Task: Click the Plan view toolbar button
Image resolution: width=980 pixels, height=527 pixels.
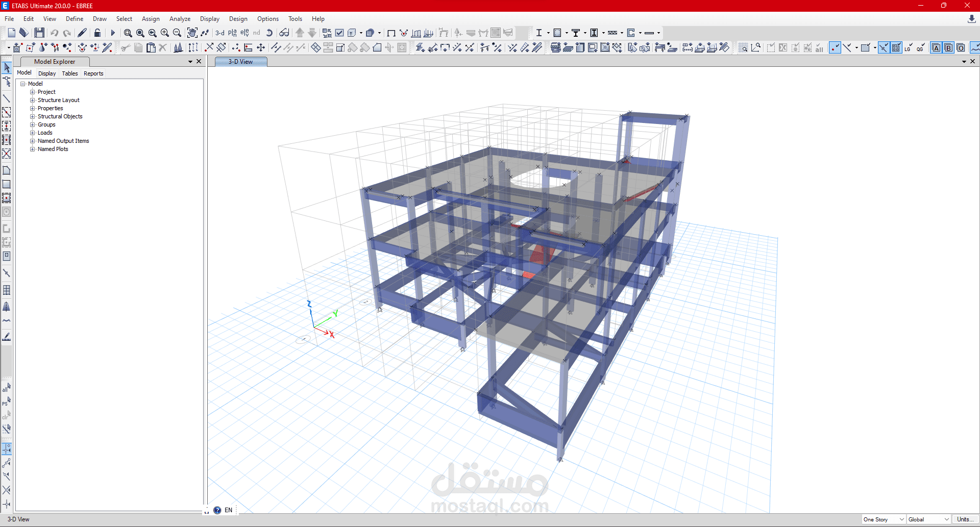Action: [232, 33]
